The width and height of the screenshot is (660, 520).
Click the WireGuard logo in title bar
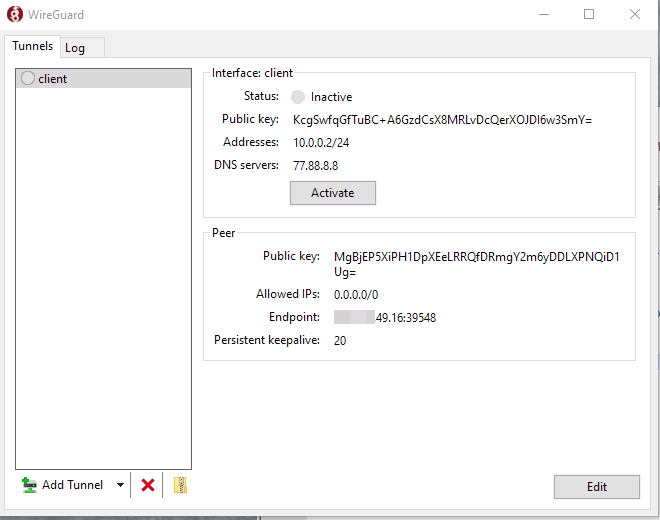point(15,14)
